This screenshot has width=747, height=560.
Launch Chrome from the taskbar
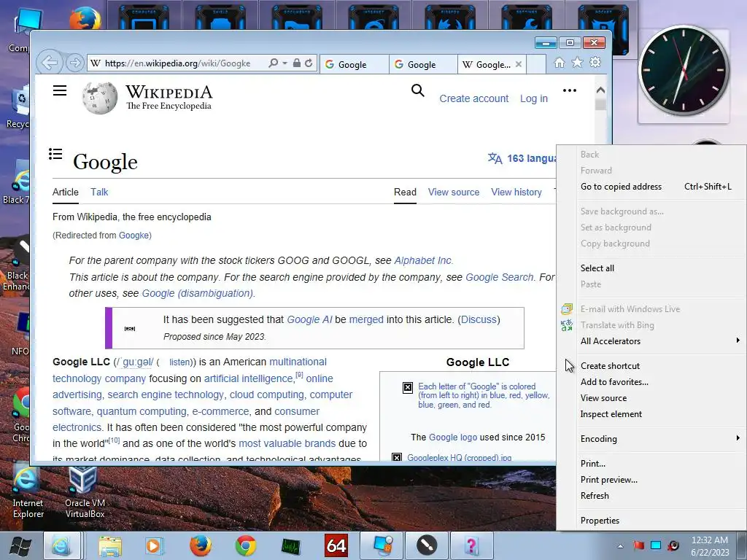pyautogui.click(x=246, y=545)
